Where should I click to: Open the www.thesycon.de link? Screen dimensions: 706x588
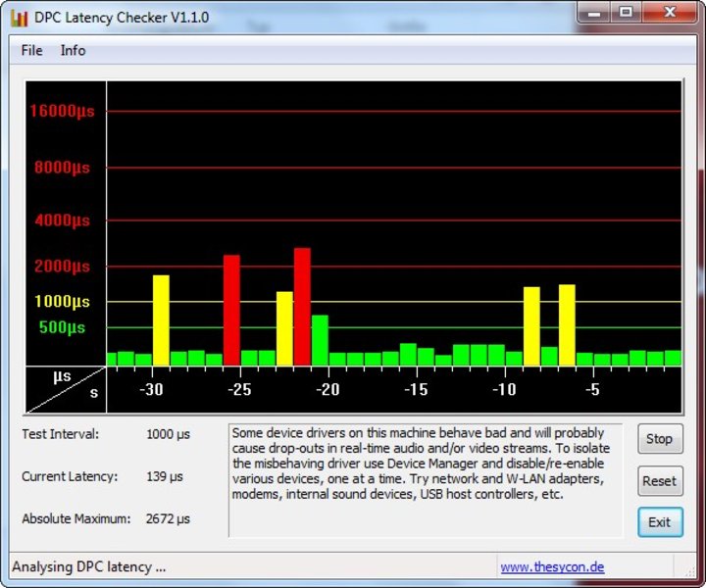tap(552, 566)
